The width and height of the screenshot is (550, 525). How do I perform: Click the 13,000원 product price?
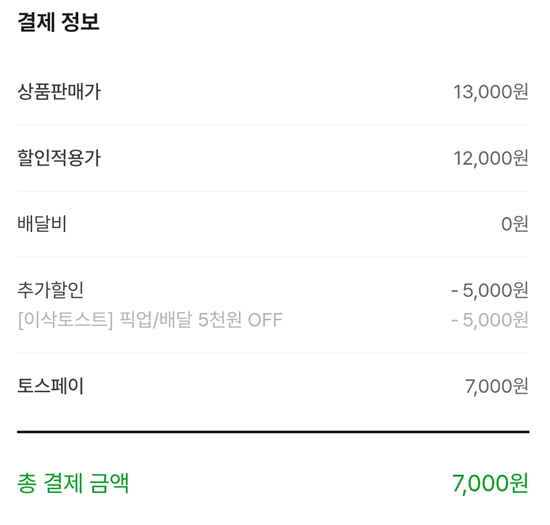[x=491, y=92]
